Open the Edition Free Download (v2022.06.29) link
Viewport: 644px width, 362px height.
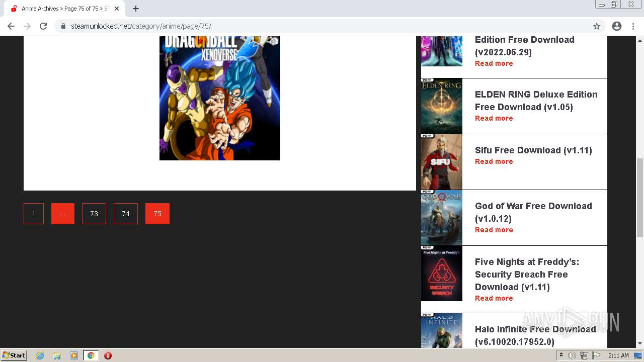tap(525, 46)
